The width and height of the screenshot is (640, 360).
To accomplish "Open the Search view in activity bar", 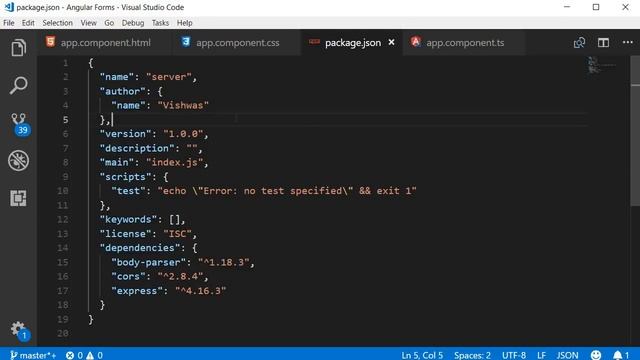I will 18,85.
